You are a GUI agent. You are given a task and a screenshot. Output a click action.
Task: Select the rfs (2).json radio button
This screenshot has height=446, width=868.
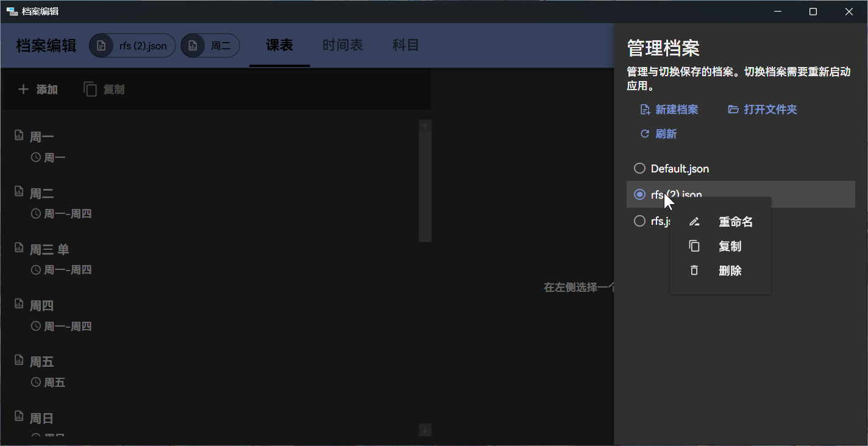click(639, 194)
